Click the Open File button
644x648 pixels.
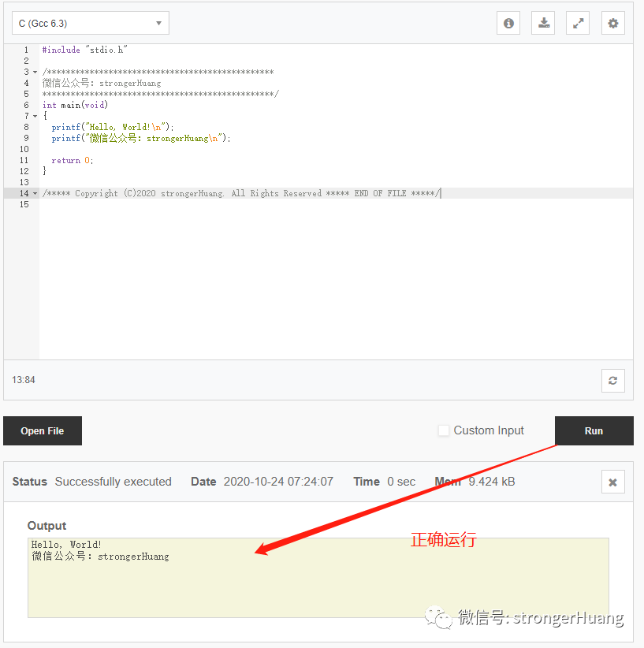(43, 430)
